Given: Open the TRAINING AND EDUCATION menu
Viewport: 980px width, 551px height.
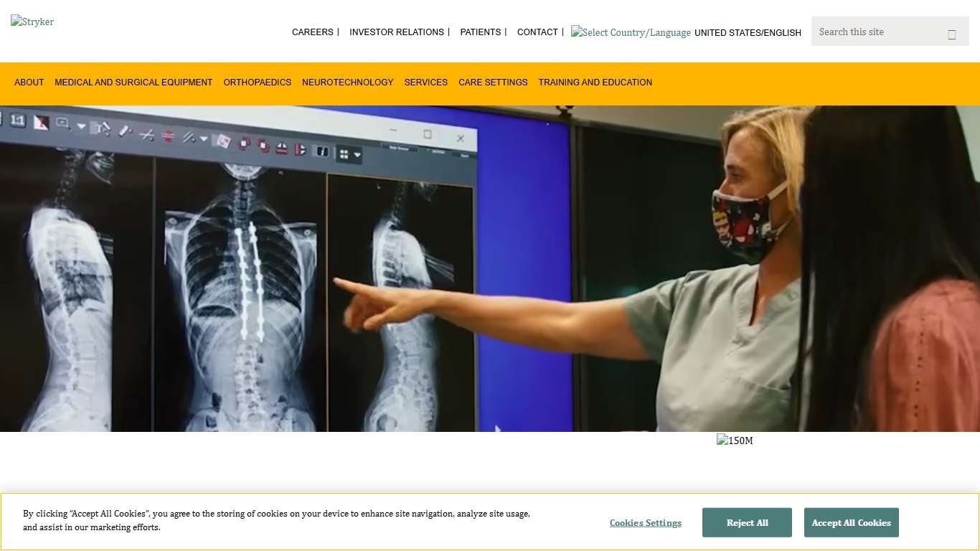Looking at the screenshot, I should [595, 82].
